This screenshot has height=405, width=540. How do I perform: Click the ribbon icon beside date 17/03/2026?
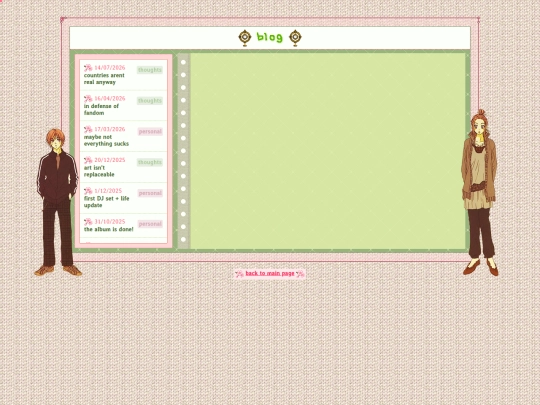(x=88, y=129)
